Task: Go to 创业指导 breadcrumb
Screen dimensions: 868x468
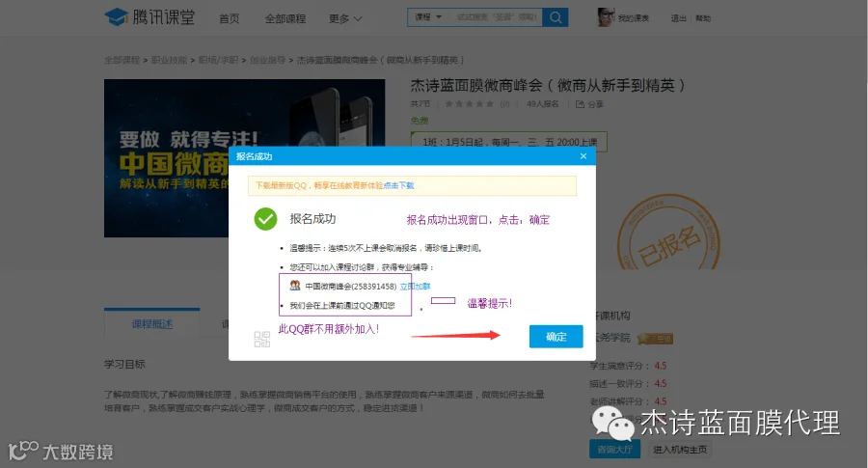Action: point(267,60)
